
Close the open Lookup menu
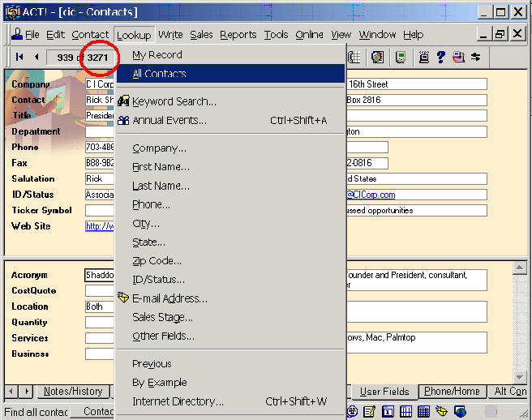(x=134, y=35)
